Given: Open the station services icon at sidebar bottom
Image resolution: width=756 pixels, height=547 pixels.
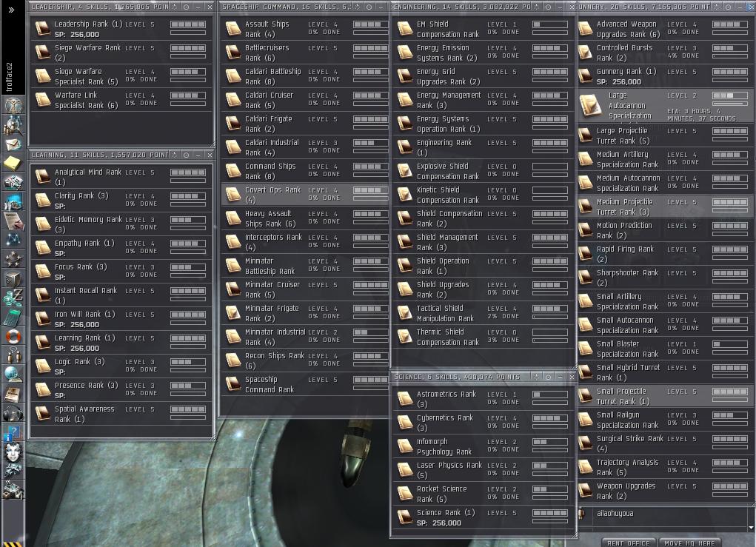Looking at the screenshot, I should click(13, 490).
